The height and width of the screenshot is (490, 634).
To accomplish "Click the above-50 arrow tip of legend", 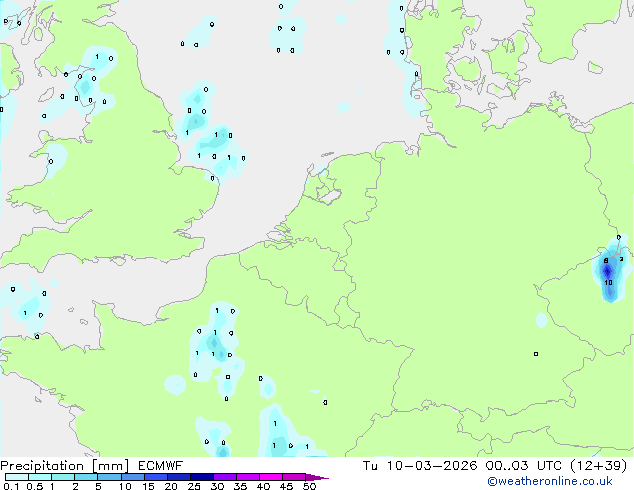I will (317, 477).
